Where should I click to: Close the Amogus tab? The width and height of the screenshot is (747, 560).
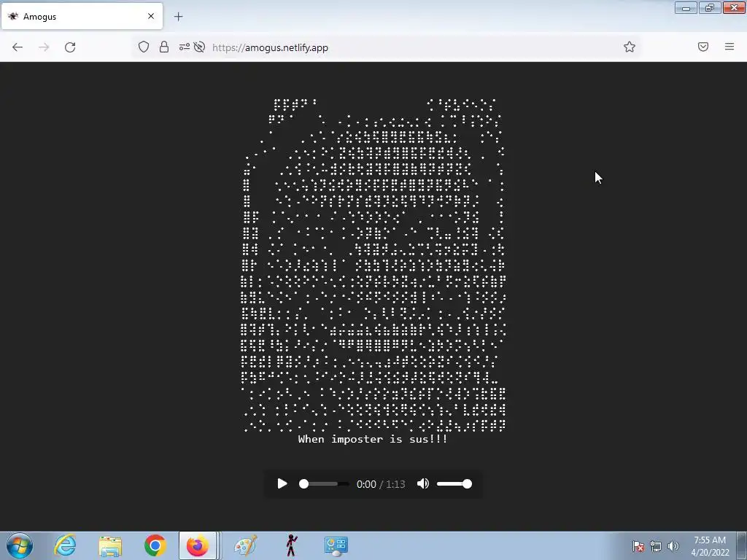tap(151, 16)
